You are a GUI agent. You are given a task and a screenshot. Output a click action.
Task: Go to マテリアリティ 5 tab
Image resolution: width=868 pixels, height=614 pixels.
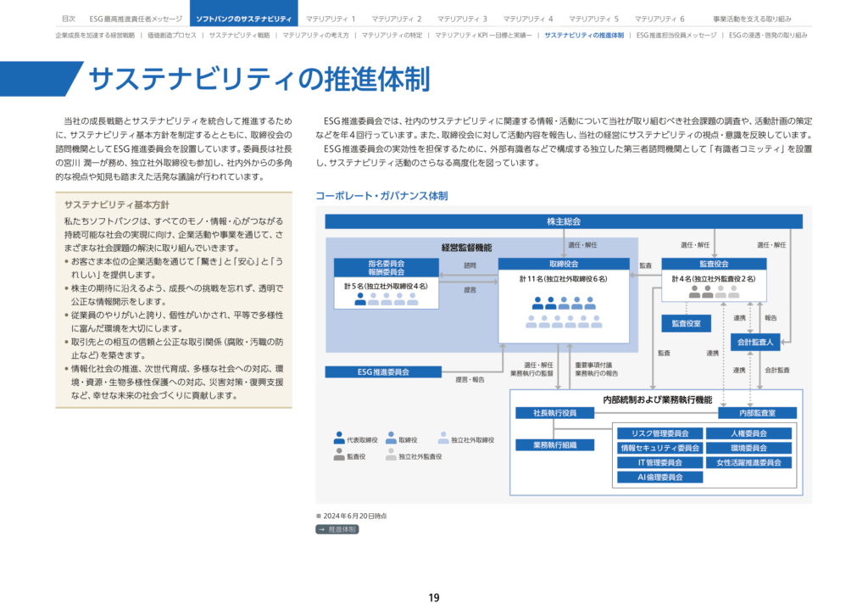click(x=594, y=19)
